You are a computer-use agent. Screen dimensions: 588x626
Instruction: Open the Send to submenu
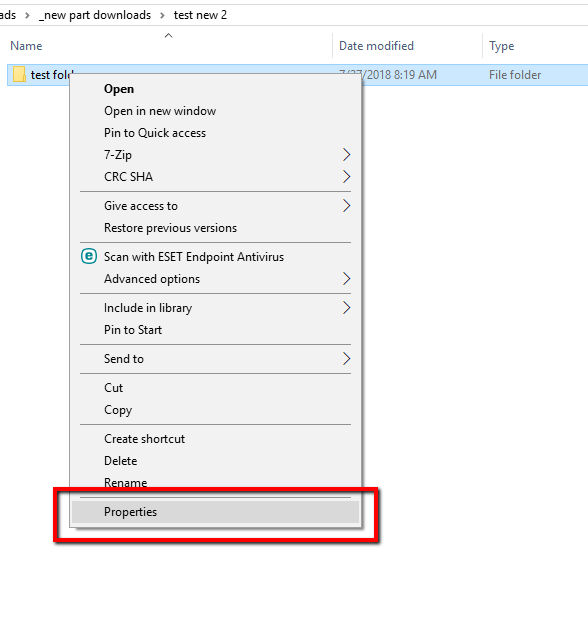pos(216,359)
